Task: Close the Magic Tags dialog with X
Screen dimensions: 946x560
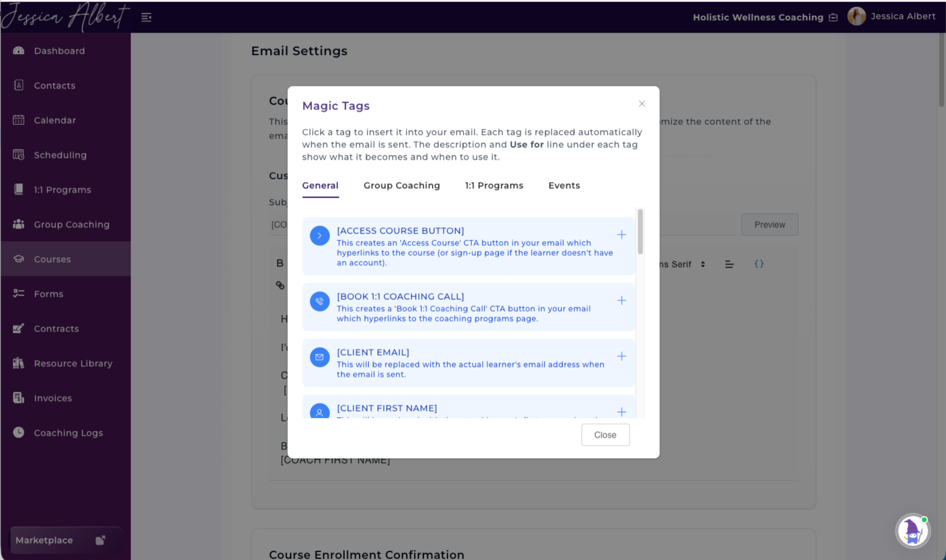Action: [x=642, y=104]
